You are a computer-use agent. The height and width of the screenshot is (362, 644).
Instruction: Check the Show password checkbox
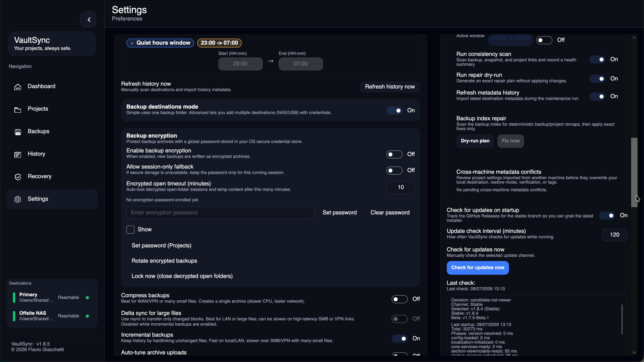(x=130, y=230)
